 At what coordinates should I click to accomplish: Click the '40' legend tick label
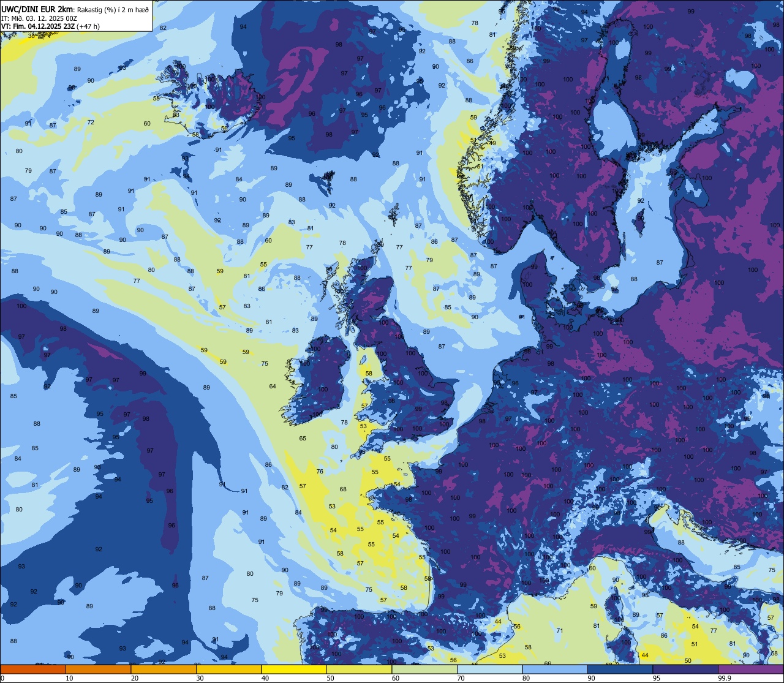(x=265, y=678)
